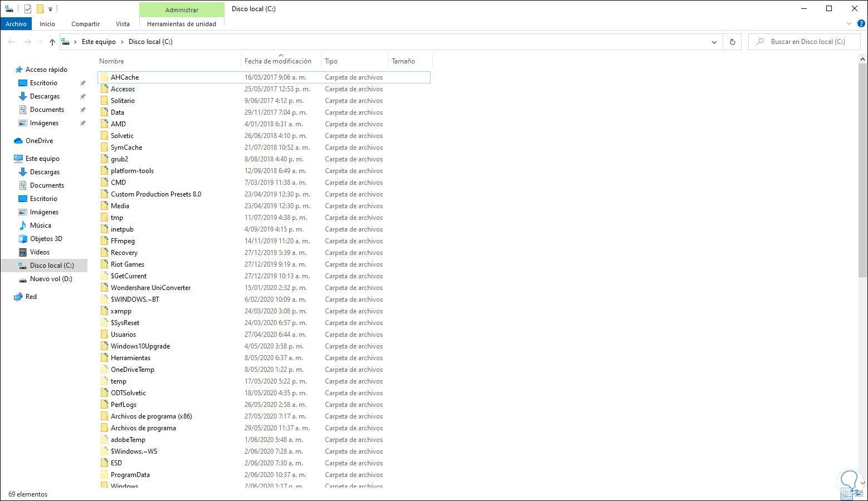
Task: Open the Help question mark icon
Action: tap(861, 24)
